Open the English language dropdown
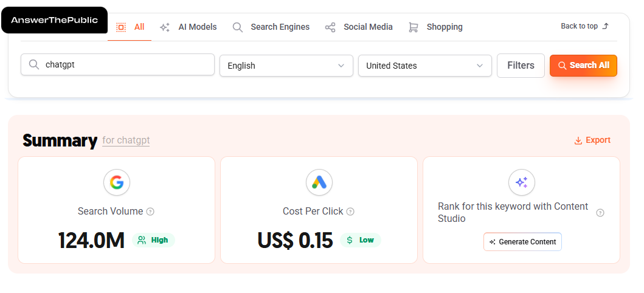 click(x=286, y=66)
